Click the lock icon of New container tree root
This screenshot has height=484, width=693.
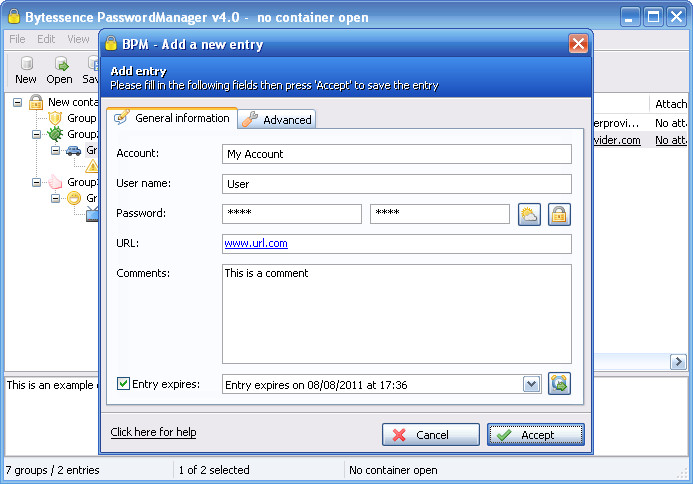click(36, 102)
